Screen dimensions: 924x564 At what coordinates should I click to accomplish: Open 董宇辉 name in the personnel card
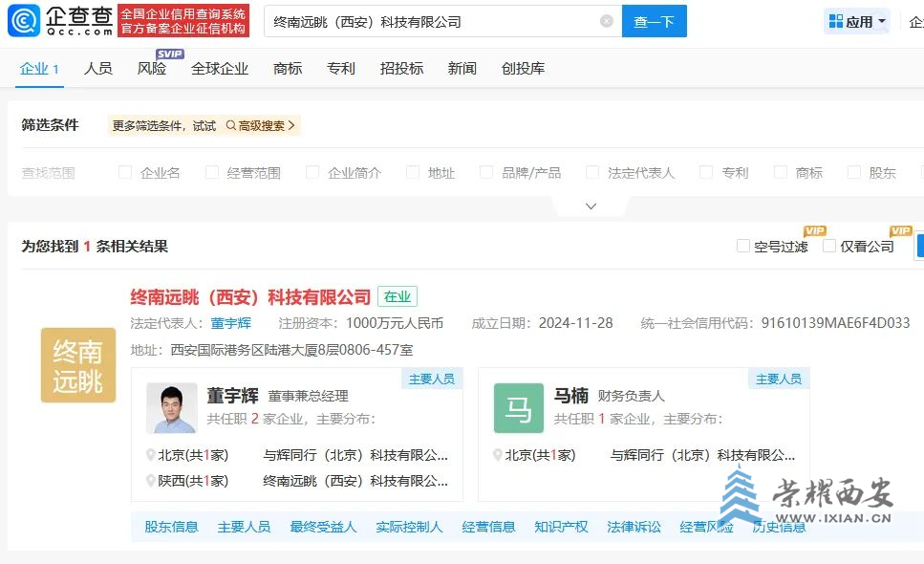coord(233,396)
